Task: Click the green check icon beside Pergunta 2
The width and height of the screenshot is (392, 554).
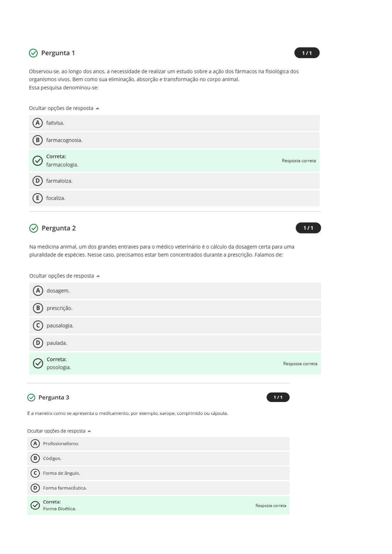Action: (x=34, y=228)
